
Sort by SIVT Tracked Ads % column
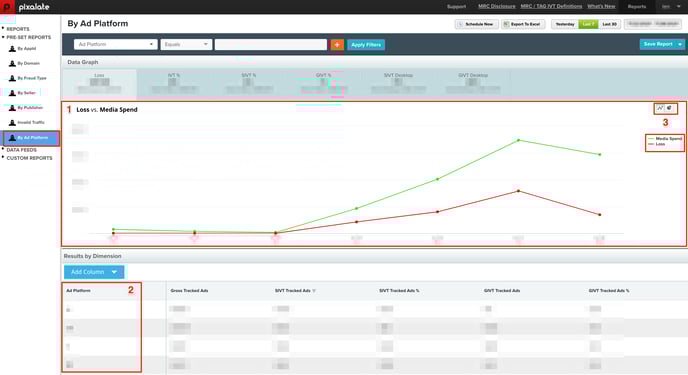point(399,291)
